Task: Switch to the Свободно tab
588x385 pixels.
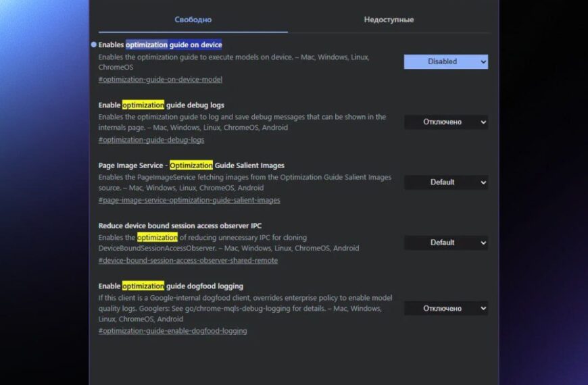Action: (x=193, y=20)
